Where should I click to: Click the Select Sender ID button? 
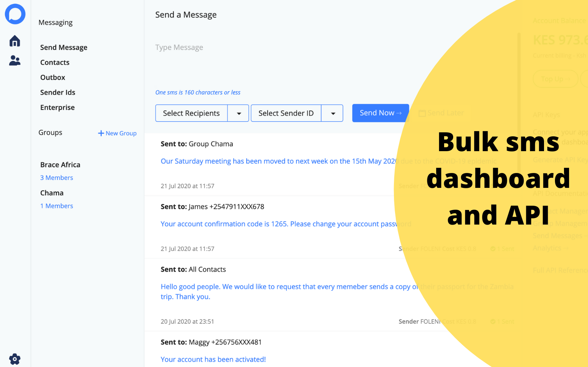(x=286, y=113)
